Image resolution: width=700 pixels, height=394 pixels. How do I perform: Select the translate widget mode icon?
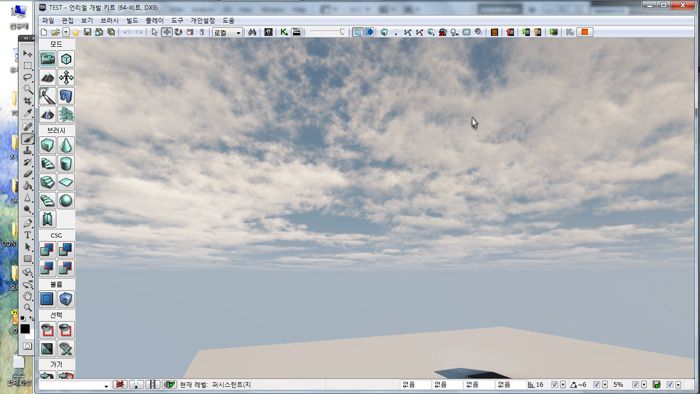tap(167, 32)
